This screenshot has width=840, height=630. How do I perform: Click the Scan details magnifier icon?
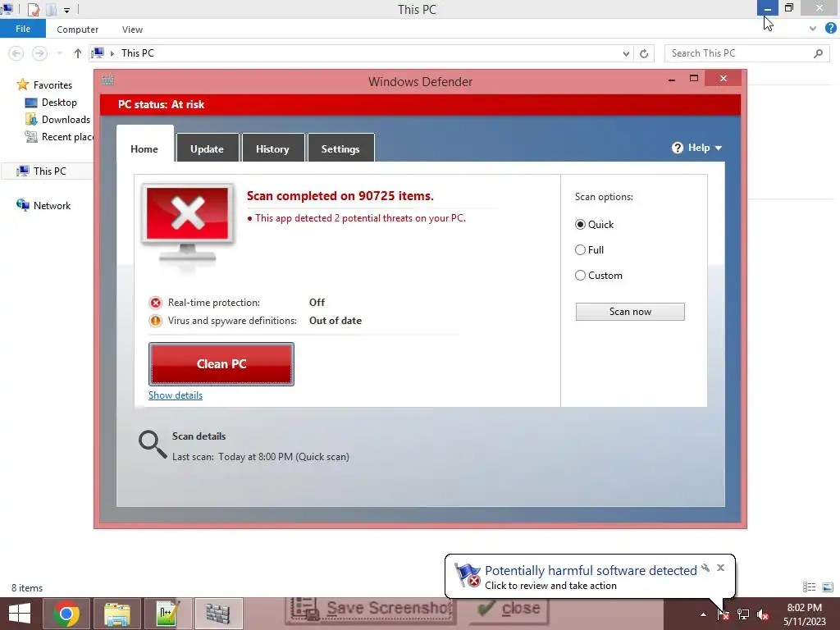point(153,445)
